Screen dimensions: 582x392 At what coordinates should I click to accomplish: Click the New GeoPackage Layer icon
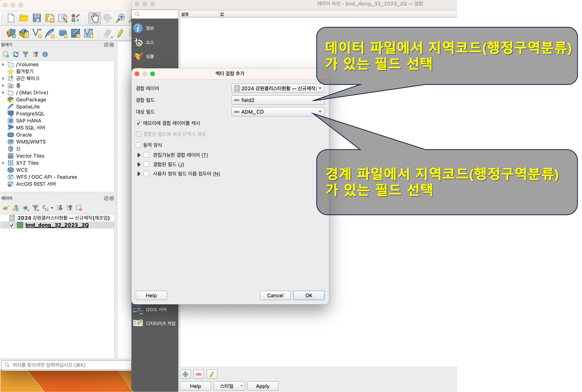click(24, 33)
